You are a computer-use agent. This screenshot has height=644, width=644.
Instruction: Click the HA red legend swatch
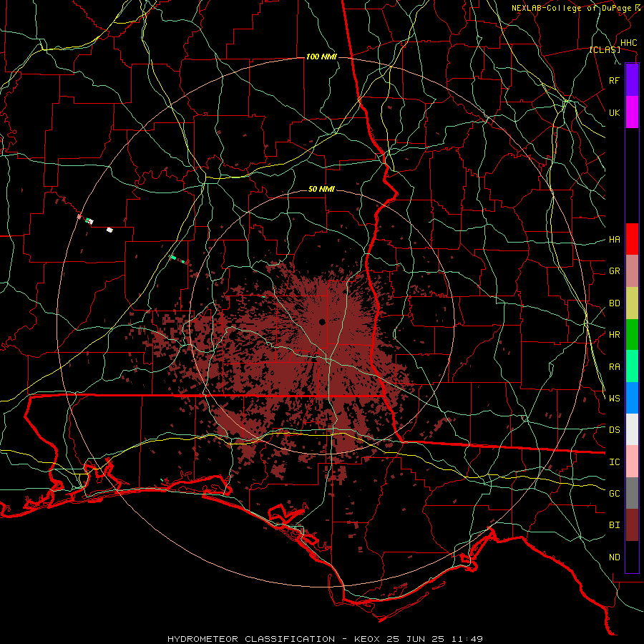click(x=632, y=239)
